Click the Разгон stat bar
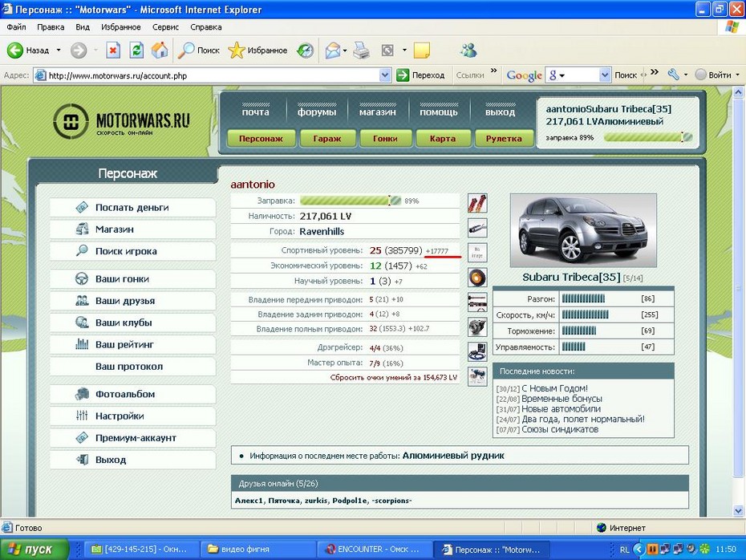The width and height of the screenshot is (746, 560). 583,298
